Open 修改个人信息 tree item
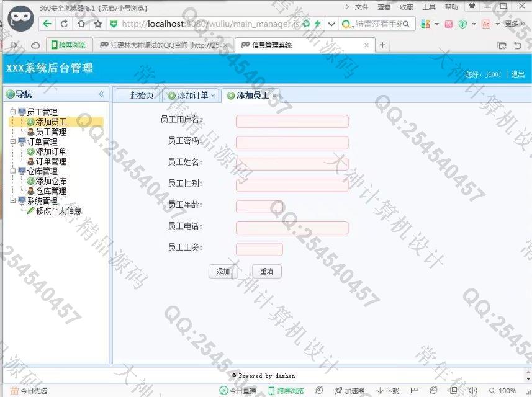 [x=58, y=210]
